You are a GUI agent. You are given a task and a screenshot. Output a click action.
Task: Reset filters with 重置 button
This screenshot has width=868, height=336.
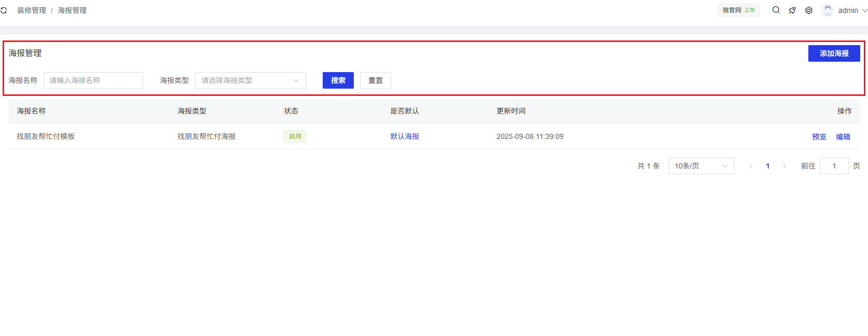[375, 80]
